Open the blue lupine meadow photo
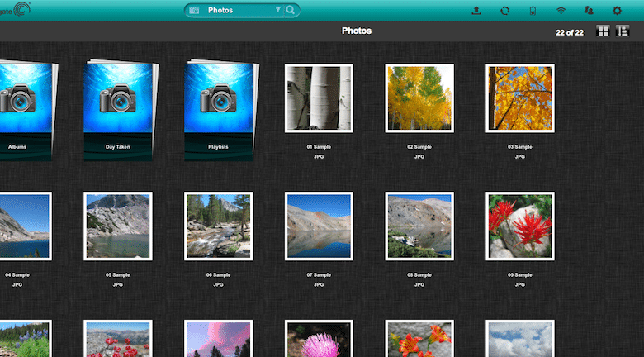 [25, 339]
